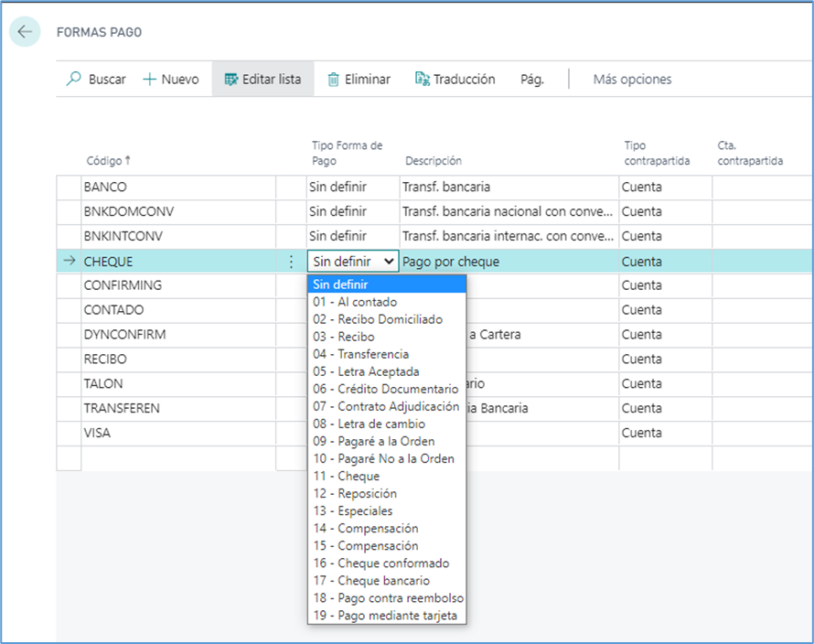Select the VISA row
This screenshot has width=814, height=644.
coord(97,433)
